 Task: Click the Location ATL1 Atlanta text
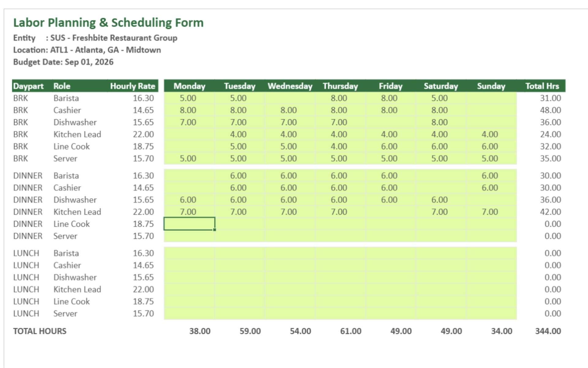[x=87, y=50]
